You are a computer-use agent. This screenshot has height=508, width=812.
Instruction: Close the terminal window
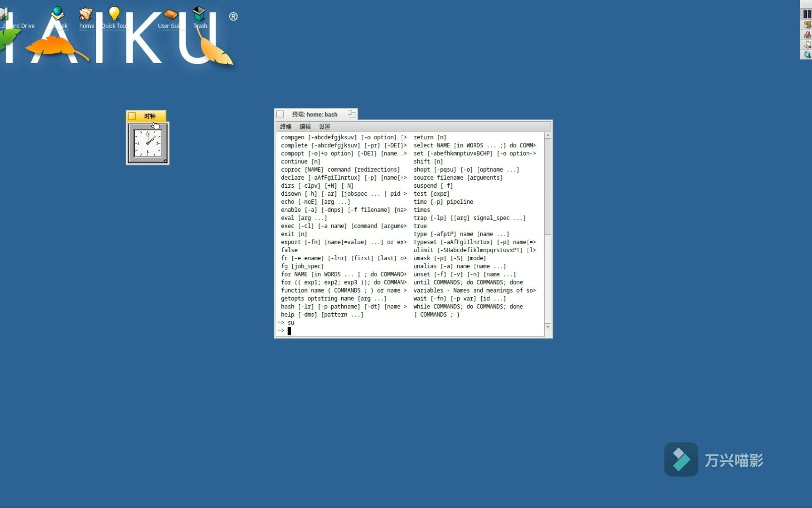coord(281,114)
